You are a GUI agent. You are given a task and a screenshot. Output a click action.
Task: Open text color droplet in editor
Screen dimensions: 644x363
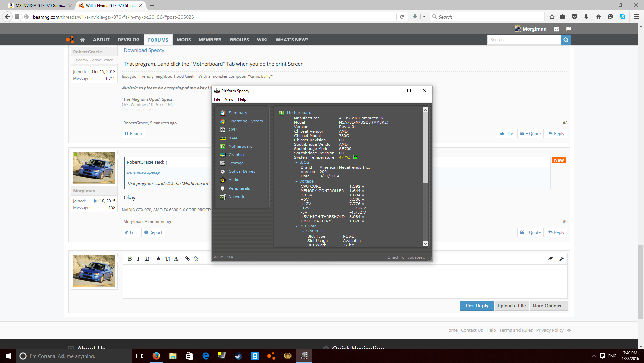click(x=158, y=259)
